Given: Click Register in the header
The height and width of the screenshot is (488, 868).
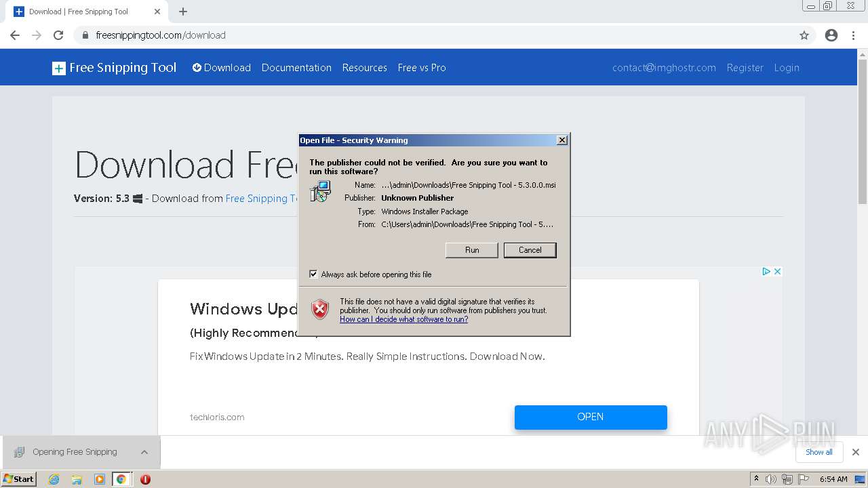Looking at the screenshot, I should [745, 68].
